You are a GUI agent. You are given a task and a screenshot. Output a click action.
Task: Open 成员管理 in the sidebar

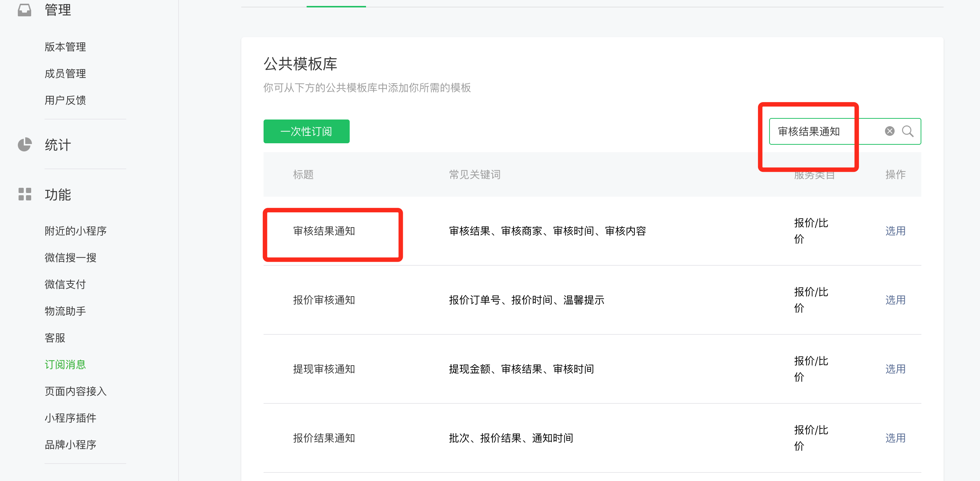pos(65,73)
